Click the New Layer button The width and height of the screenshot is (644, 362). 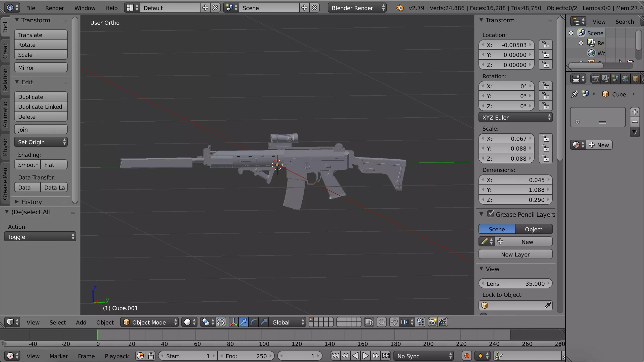click(x=515, y=254)
